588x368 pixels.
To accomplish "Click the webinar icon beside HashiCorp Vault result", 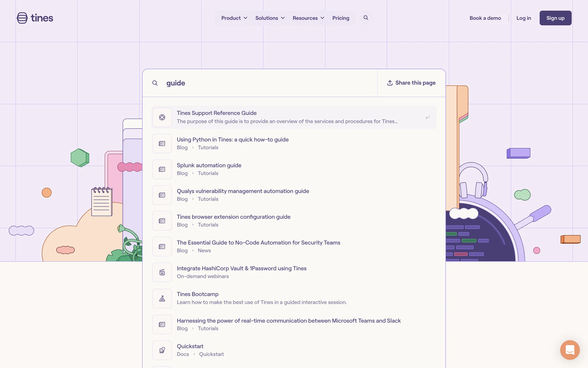I will pyautogui.click(x=162, y=272).
